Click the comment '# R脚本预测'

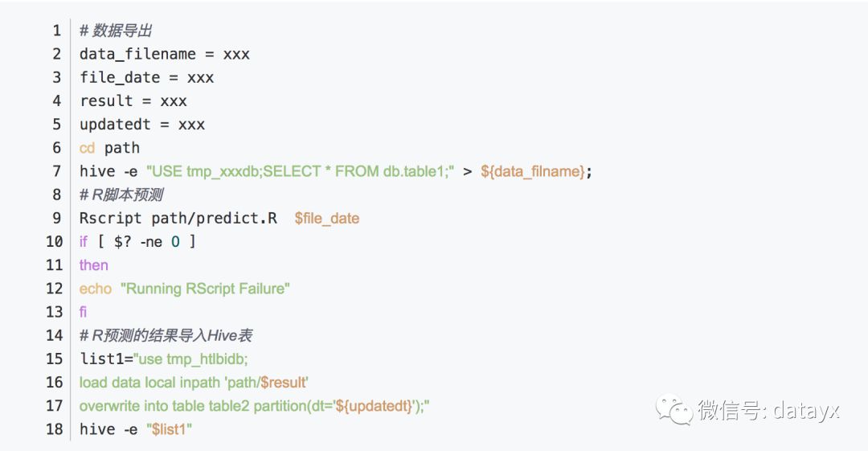[x=121, y=195]
